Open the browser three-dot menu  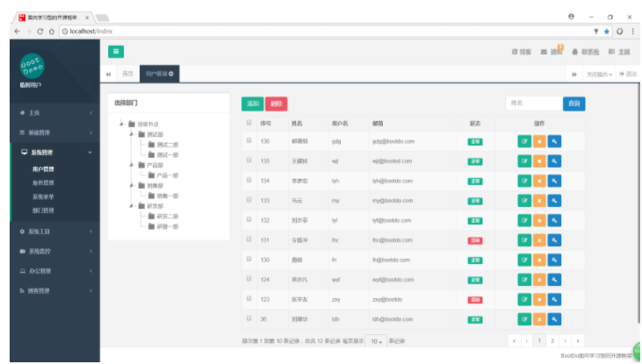pos(633,32)
